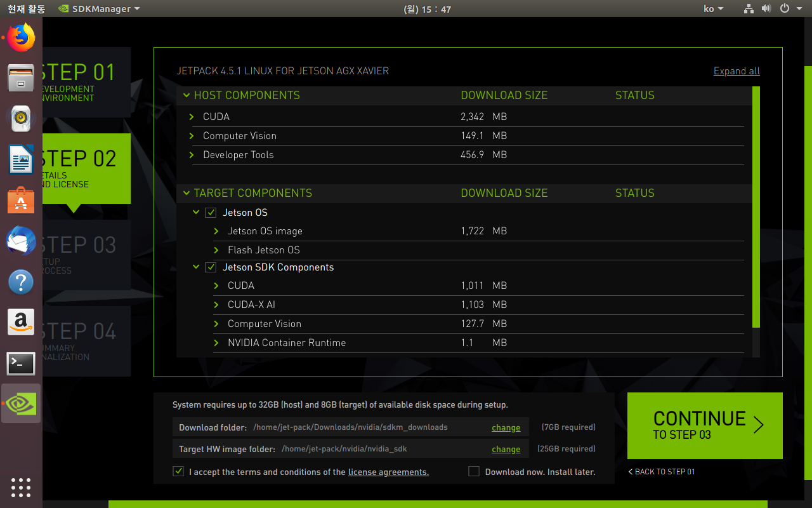The image size is (812, 508).
Task: Expand the Flash Jetson OS row
Action: [216, 250]
